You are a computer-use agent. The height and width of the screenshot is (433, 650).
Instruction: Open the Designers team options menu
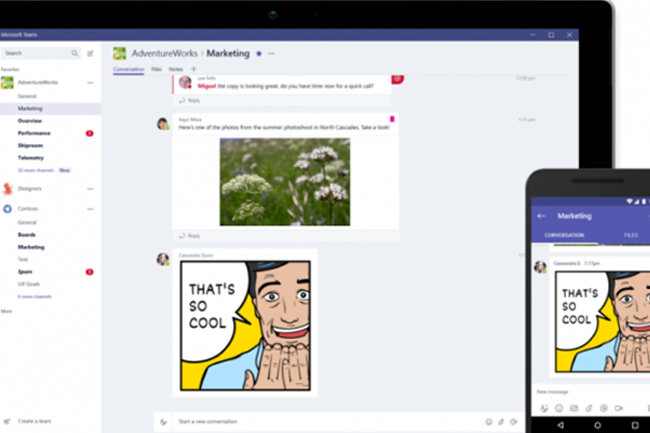91,187
